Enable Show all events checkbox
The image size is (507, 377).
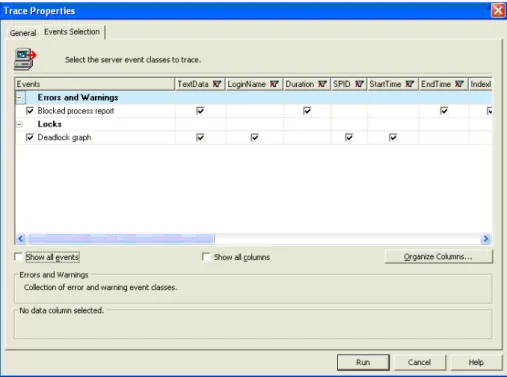[18, 257]
